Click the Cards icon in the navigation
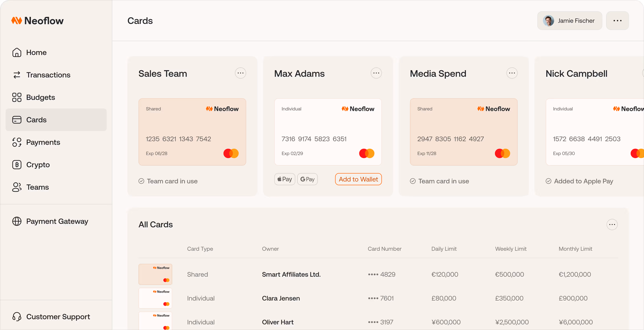 [x=17, y=120]
